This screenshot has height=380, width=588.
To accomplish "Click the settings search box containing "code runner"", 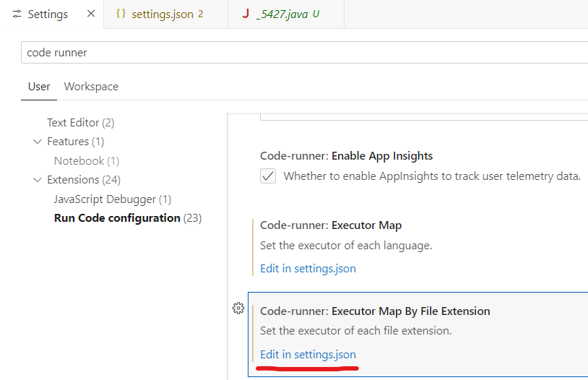I will click(x=303, y=53).
